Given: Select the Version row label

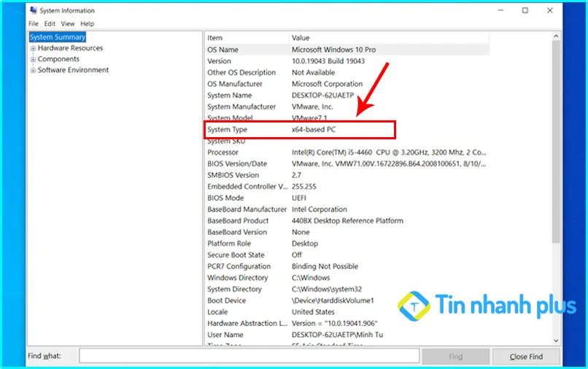Looking at the screenshot, I should point(219,61).
